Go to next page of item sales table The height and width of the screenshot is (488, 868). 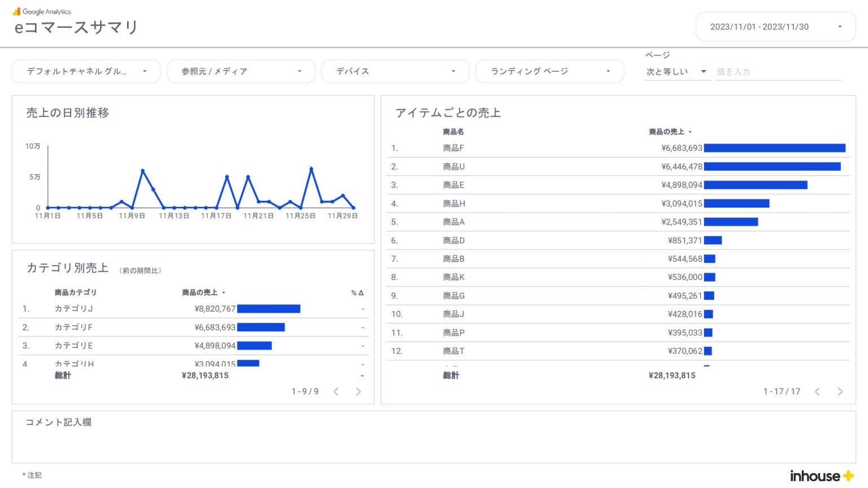pos(840,391)
